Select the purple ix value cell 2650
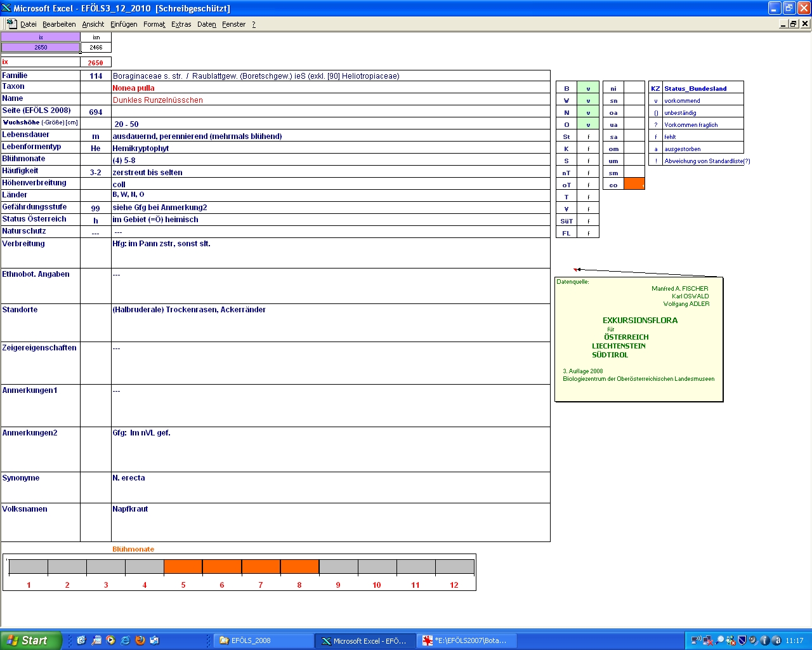This screenshot has width=812, height=650. 41,47
